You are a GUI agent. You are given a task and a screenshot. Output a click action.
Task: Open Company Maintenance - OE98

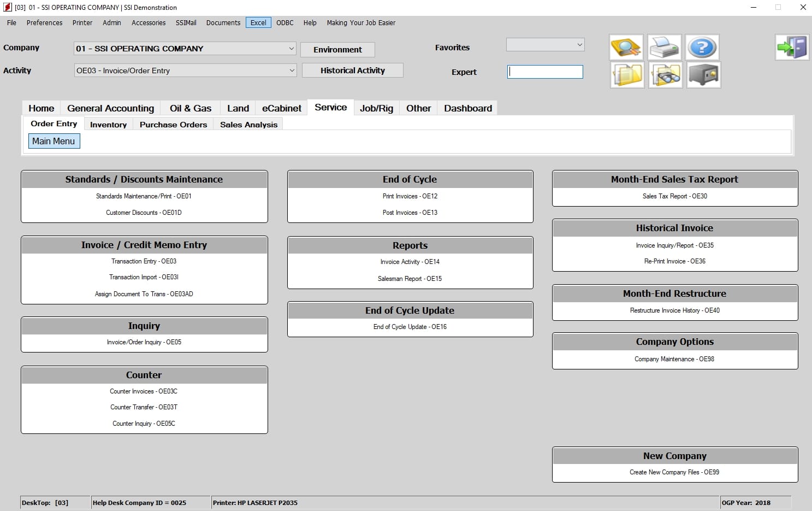point(674,359)
